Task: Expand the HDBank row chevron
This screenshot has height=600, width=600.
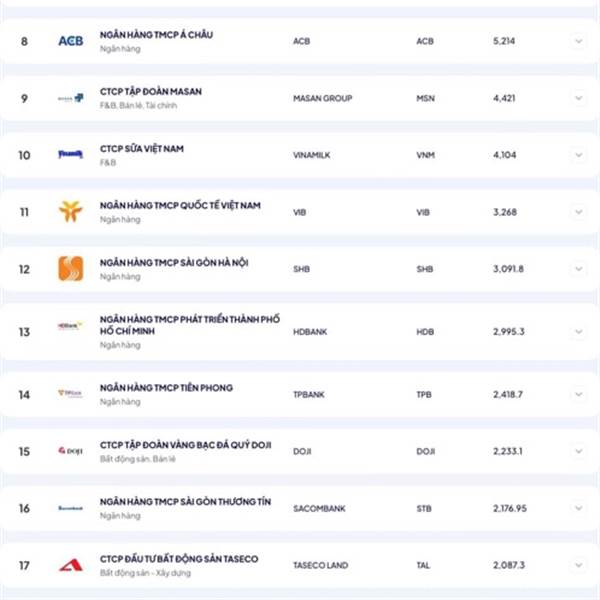Action: 578,331
